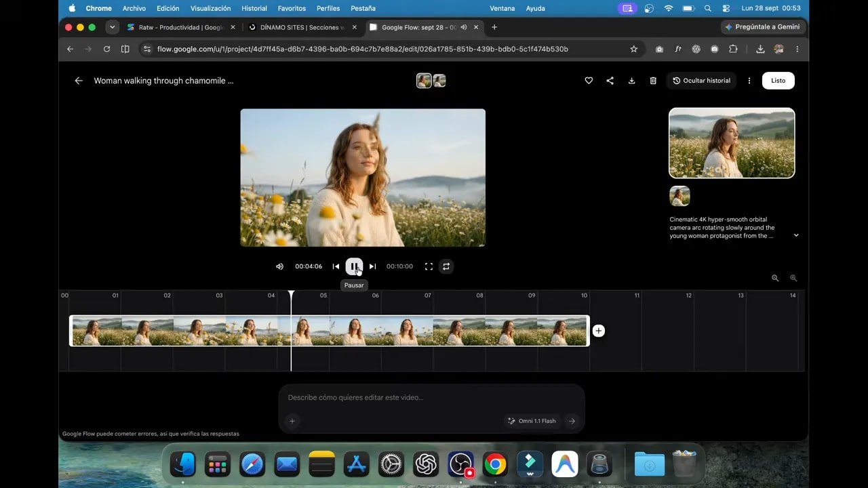Open the Chrome extensions puzzle icon

(733, 49)
